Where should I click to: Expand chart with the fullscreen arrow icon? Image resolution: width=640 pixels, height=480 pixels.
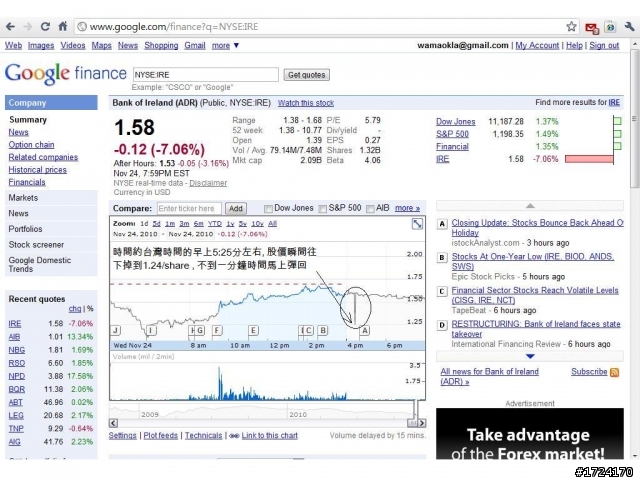(x=417, y=224)
